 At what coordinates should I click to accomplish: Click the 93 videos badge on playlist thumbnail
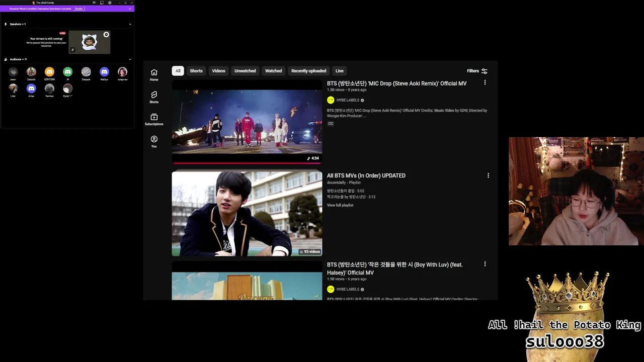(x=310, y=251)
